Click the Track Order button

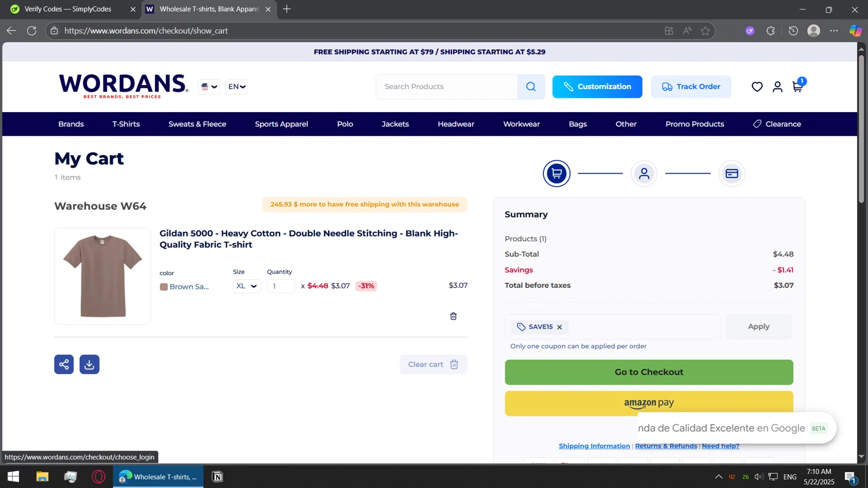click(x=691, y=87)
